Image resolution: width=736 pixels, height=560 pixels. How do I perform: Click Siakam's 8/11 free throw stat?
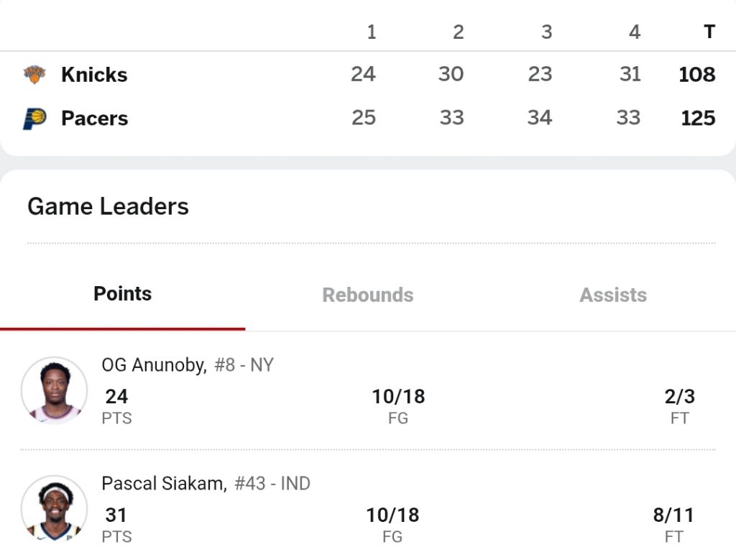tap(673, 515)
